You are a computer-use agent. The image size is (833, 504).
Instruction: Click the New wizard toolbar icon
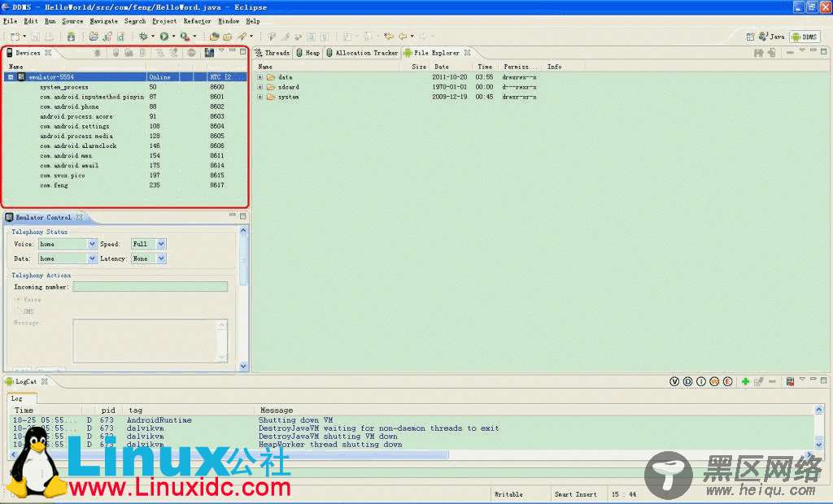[15, 37]
